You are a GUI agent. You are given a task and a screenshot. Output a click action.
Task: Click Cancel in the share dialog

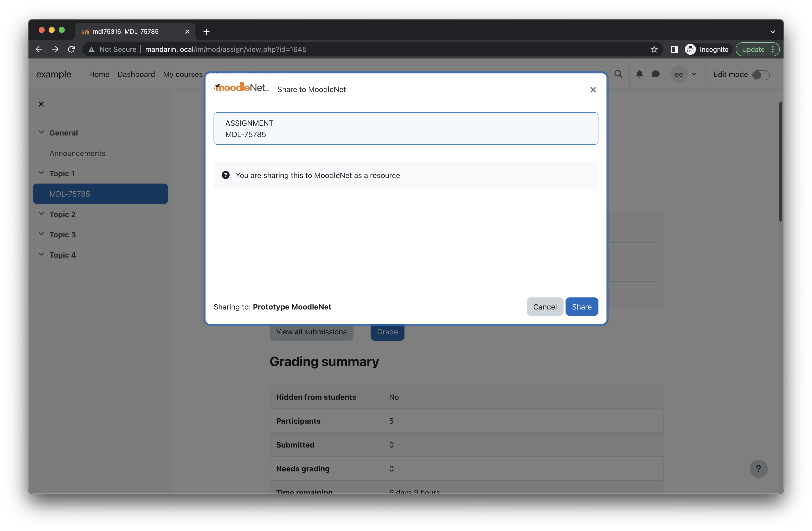pyautogui.click(x=545, y=307)
